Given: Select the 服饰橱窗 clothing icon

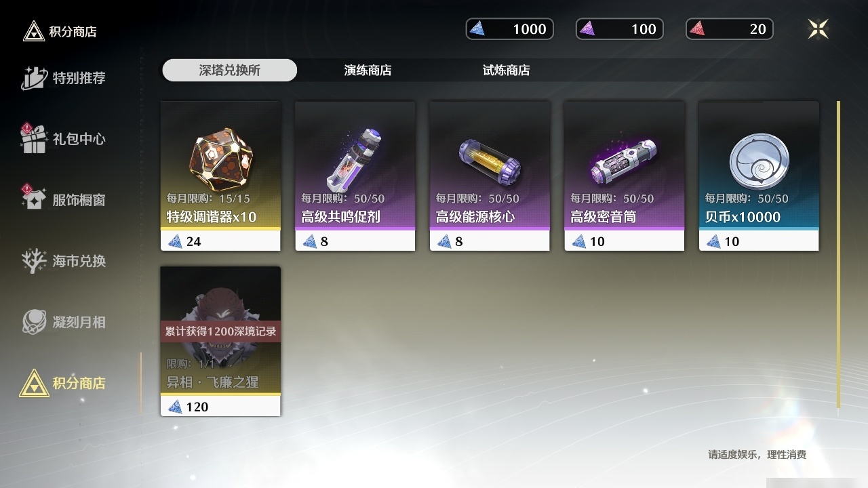Looking at the screenshot, I should point(33,199).
